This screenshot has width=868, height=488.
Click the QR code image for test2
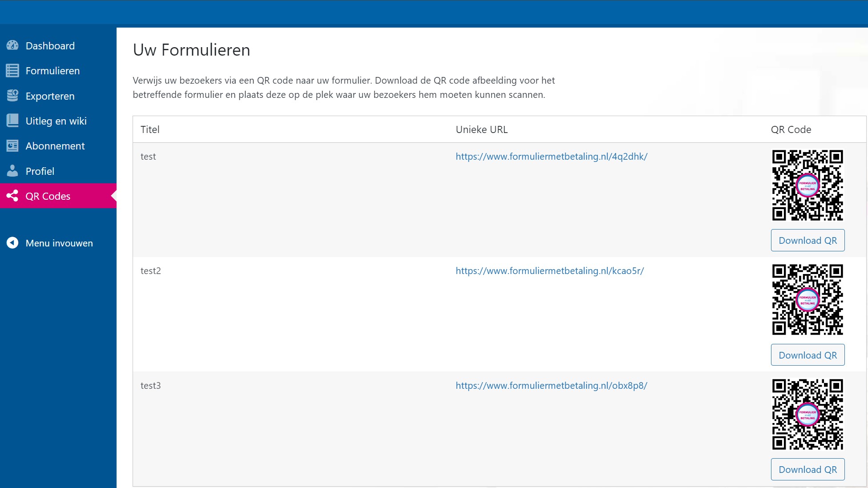(x=807, y=299)
